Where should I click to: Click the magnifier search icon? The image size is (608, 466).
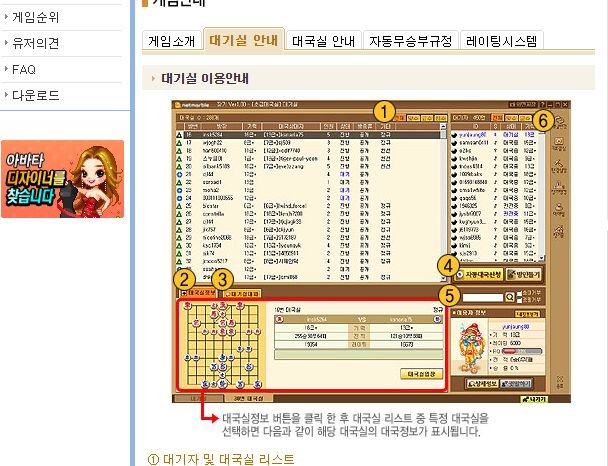(510, 297)
